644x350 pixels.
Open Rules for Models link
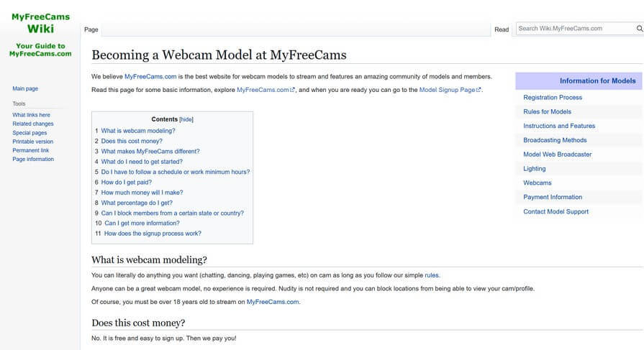pyautogui.click(x=547, y=111)
